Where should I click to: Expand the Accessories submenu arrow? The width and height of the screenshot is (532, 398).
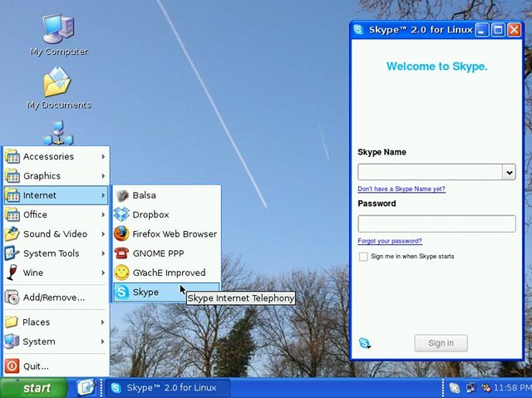(x=103, y=156)
